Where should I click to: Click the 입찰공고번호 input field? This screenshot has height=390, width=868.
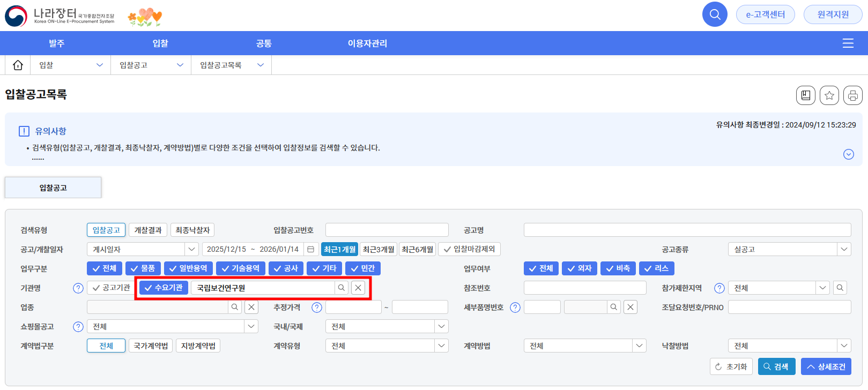[387, 230]
